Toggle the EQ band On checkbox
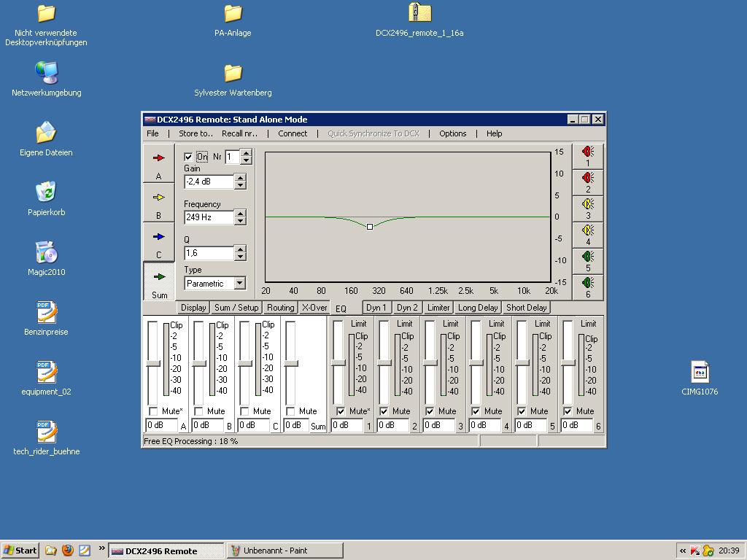This screenshot has height=560, width=747. 188,157
